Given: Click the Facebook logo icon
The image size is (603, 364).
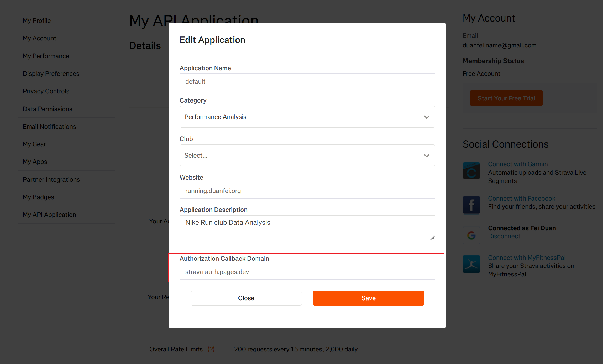Looking at the screenshot, I should click(x=471, y=205).
